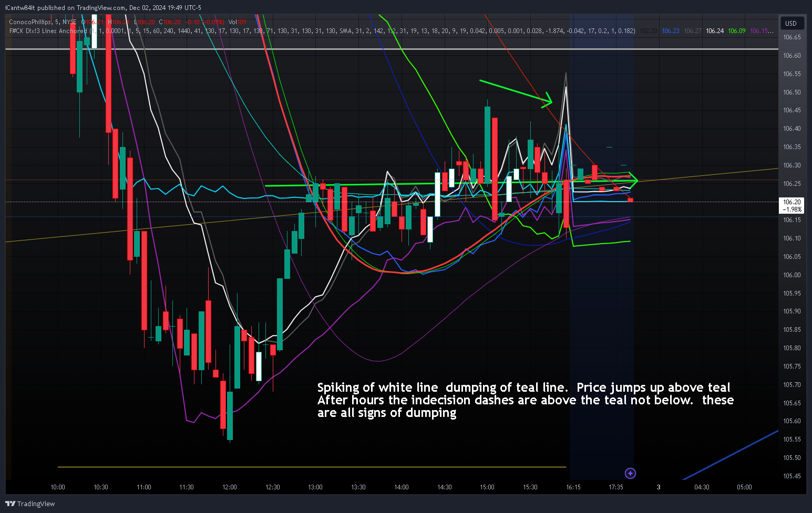Click the purple indicator value 106.15
This screenshot has width=812, height=513.
tap(762, 31)
